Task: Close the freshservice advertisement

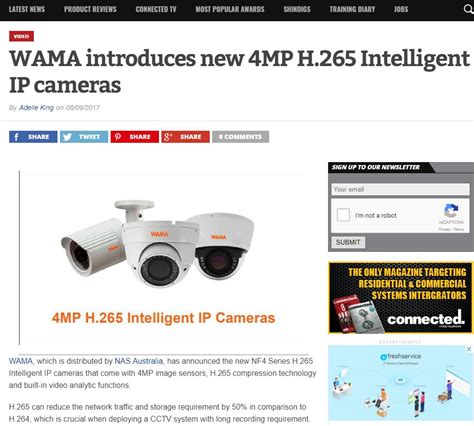Action: click(x=469, y=349)
